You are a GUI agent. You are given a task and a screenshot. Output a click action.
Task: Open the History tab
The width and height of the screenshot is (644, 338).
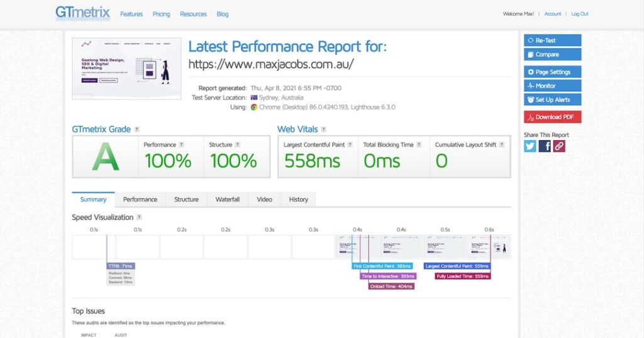[299, 200]
